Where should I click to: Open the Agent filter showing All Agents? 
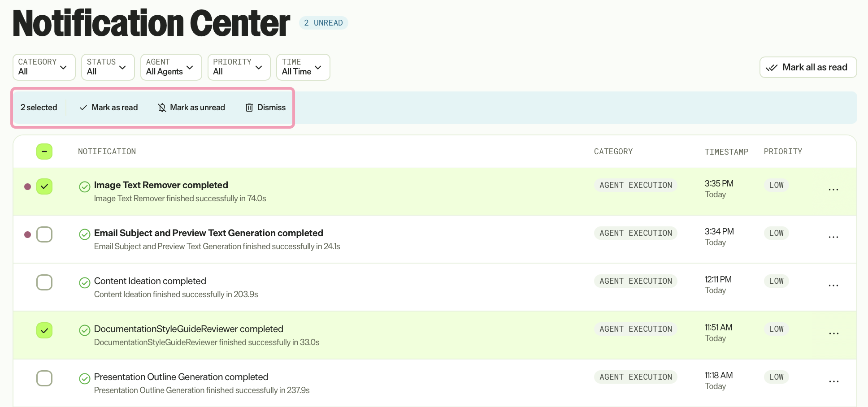click(x=171, y=67)
